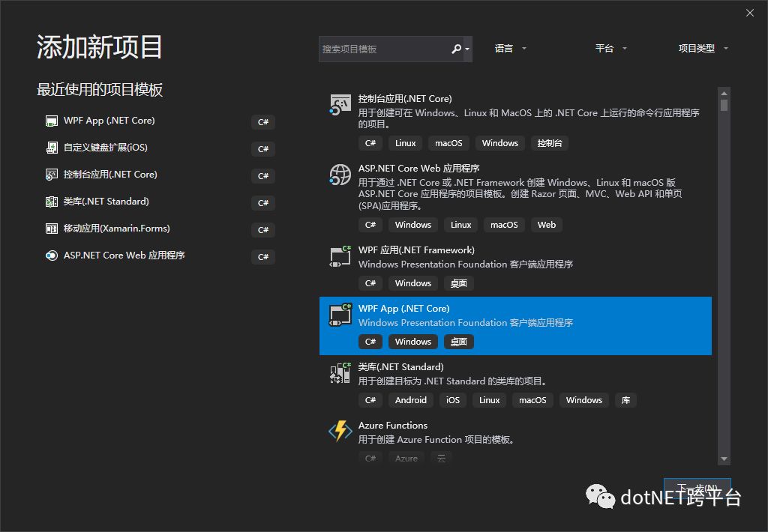Open the 语言 filter dropdown
Screen dimensions: 768x532
[x=510, y=49]
